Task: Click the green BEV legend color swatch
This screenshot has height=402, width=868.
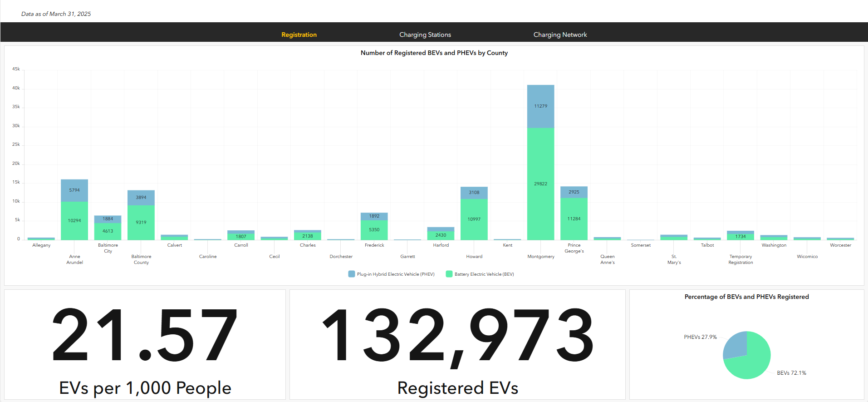Action: 449,274
